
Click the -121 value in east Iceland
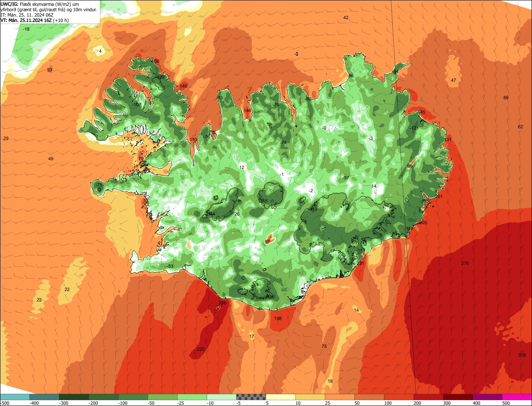click(x=414, y=128)
